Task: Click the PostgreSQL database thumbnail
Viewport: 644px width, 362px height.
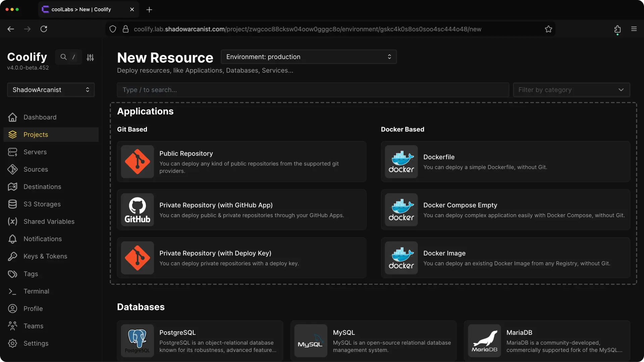Action: click(137, 340)
